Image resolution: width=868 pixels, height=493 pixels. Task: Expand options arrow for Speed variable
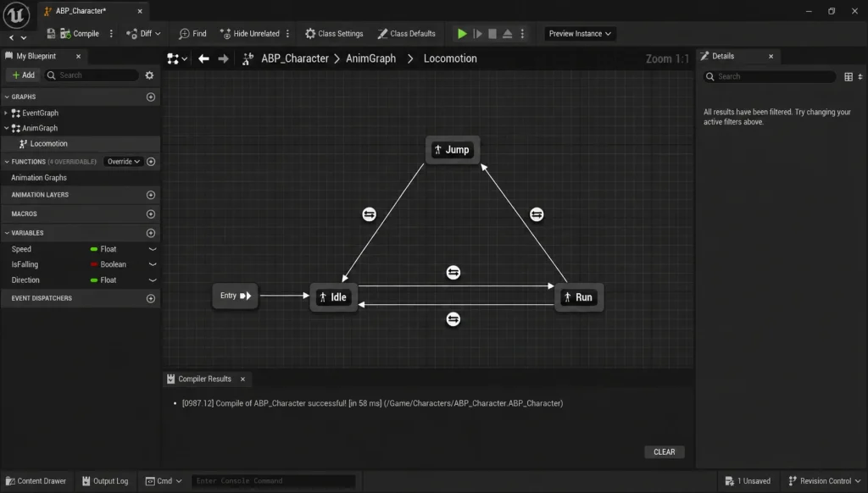153,249
